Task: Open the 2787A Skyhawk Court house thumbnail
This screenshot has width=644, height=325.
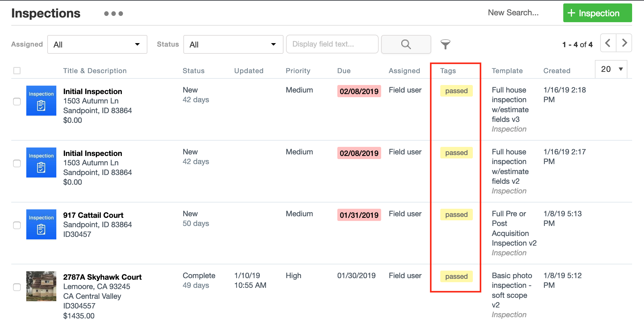Action: coord(41,286)
